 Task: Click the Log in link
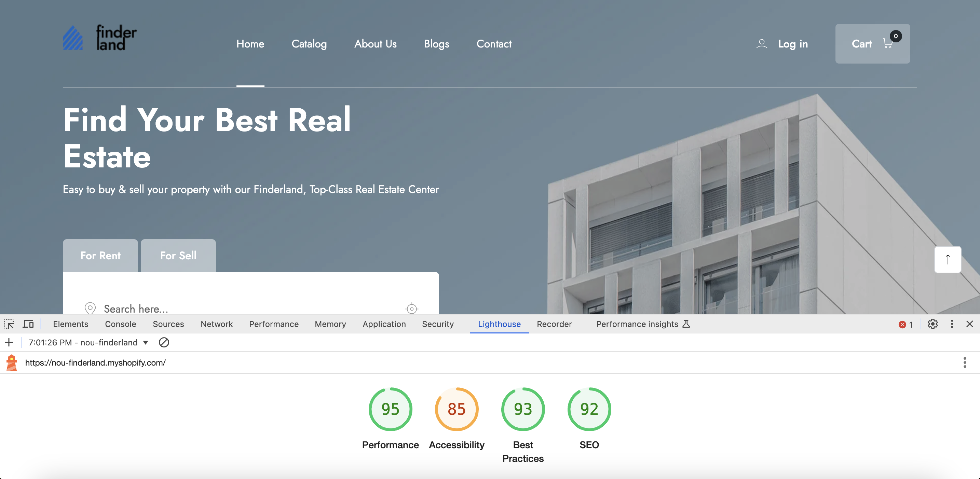pos(793,44)
